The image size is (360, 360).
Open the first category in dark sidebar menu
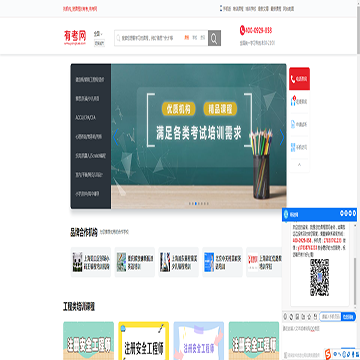[x=90, y=80]
